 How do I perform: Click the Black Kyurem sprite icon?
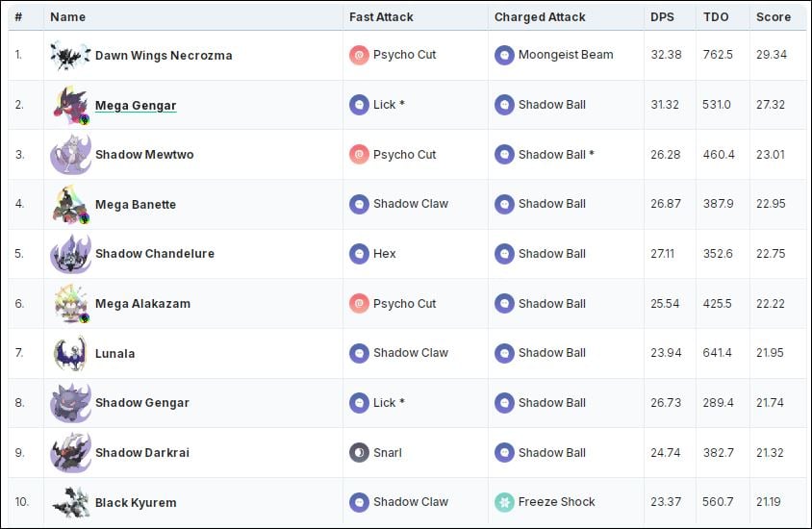point(70,502)
